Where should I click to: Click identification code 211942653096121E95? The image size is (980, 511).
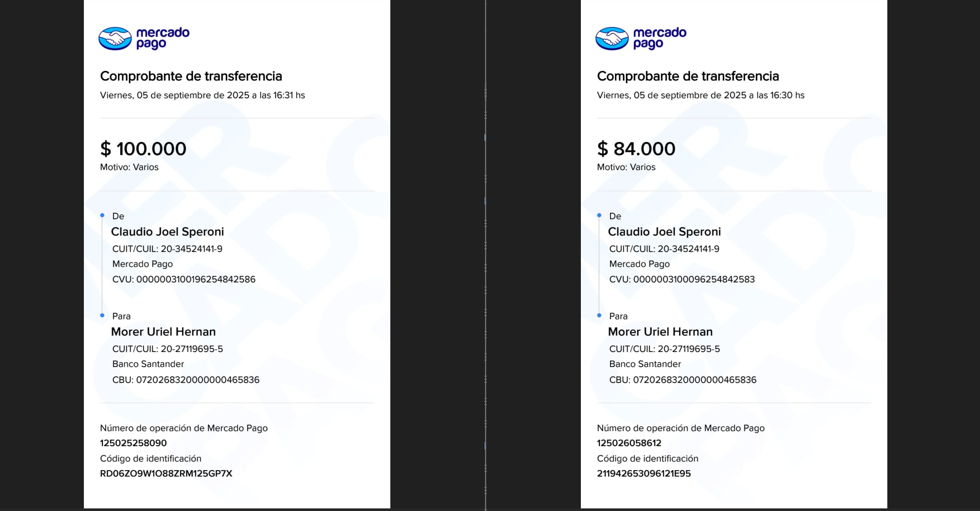643,474
